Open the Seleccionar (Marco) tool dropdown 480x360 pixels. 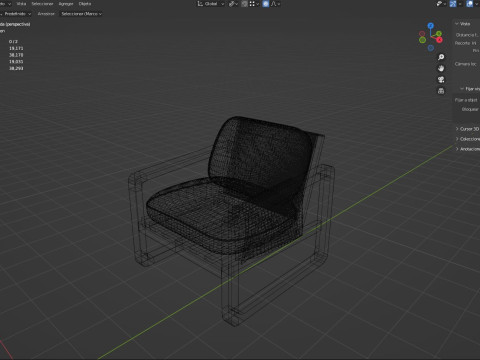[81, 14]
